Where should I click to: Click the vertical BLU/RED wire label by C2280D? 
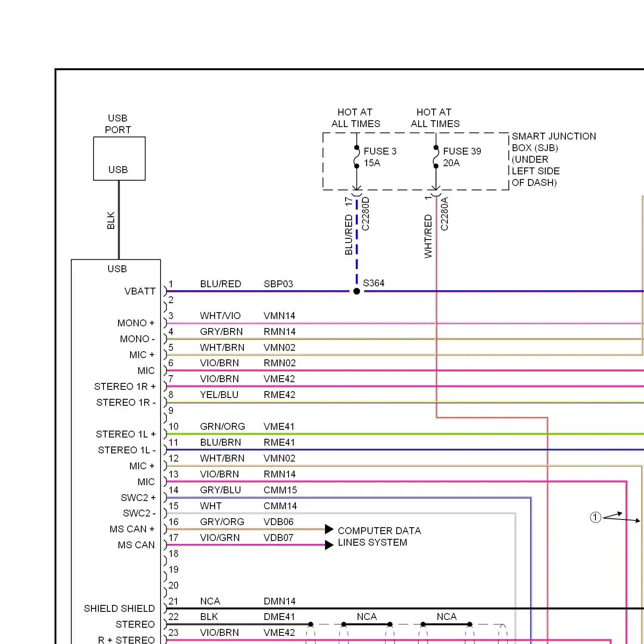pyautogui.click(x=349, y=235)
